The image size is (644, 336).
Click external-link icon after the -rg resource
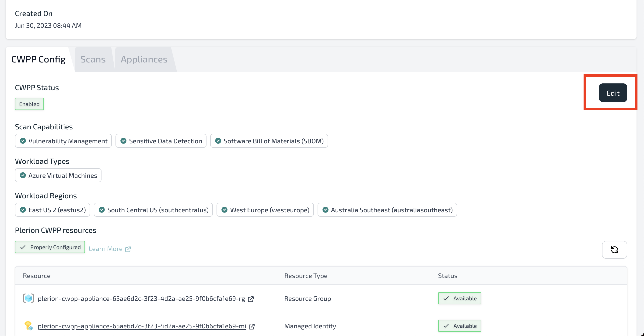coord(251,299)
